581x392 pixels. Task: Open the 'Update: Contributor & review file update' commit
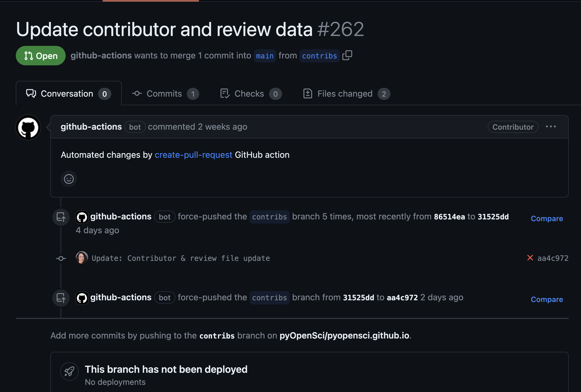click(x=181, y=258)
